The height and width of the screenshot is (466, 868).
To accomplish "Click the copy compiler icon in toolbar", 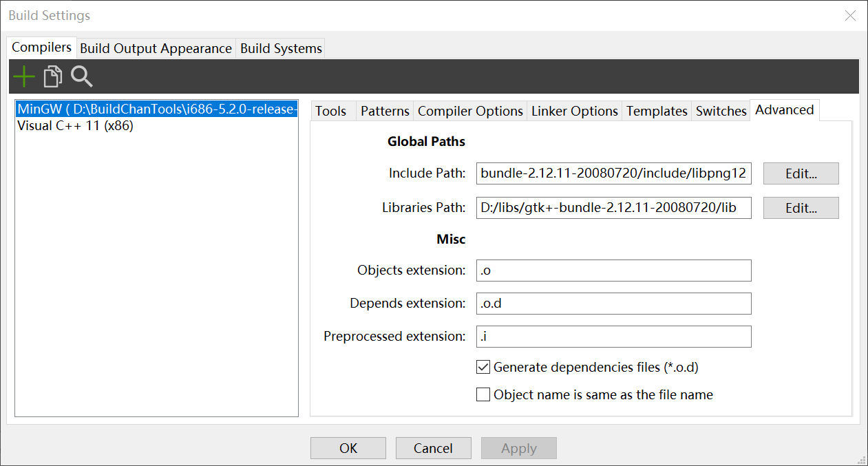I will (52, 76).
